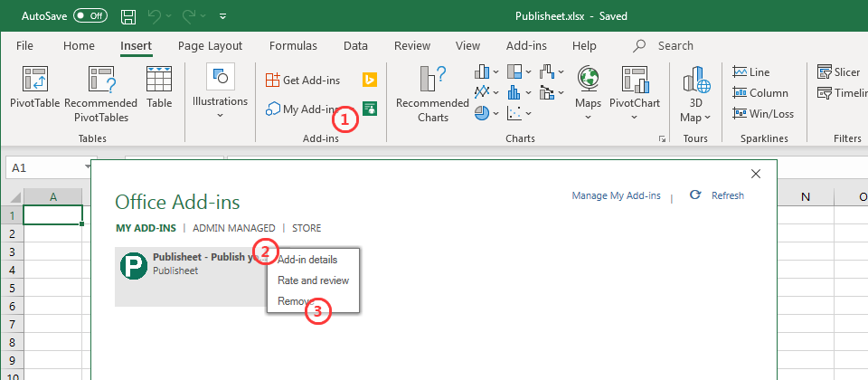Insert a PivotTable
Image resolution: width=868 pixels, height=380 pixels.
(x=35, y=89)
